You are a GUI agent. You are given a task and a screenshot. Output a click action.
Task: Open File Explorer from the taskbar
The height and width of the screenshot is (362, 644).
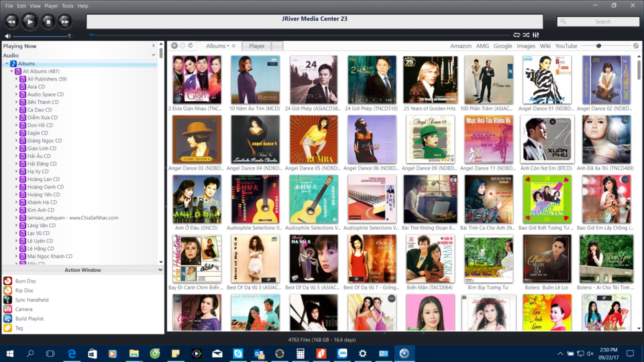click(134, 353)
